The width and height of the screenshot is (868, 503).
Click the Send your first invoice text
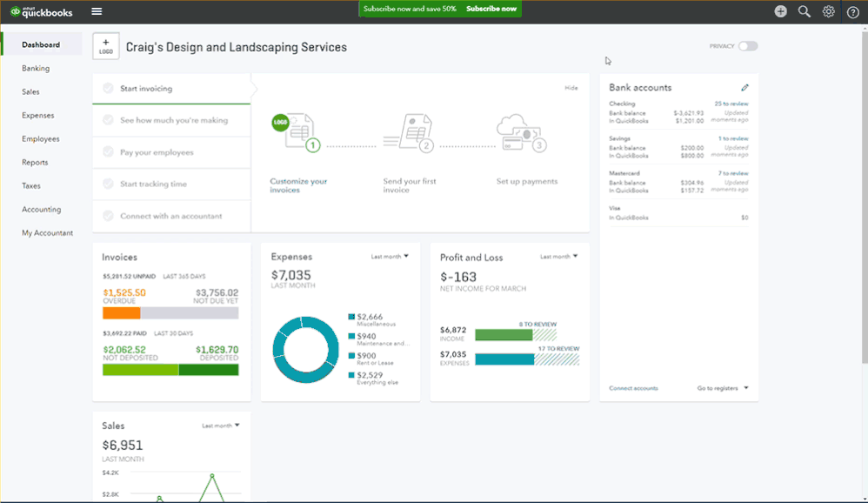tap(410, 185)
